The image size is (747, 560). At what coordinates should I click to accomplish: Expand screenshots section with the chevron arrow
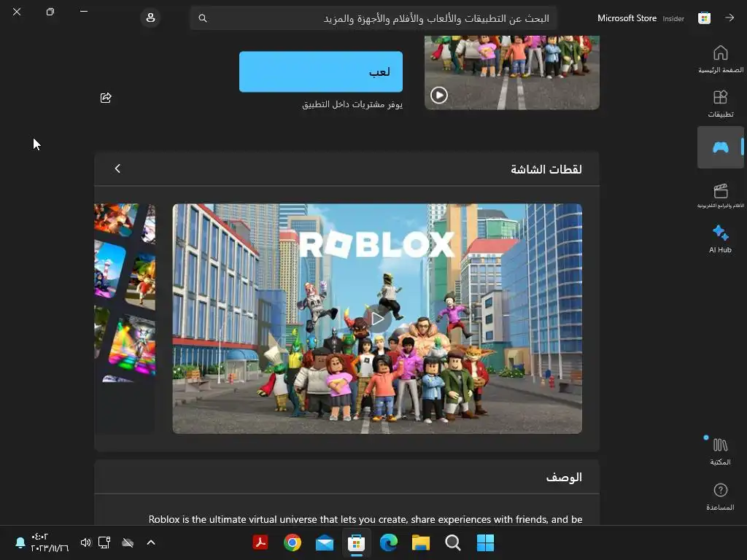coord(117,168)
